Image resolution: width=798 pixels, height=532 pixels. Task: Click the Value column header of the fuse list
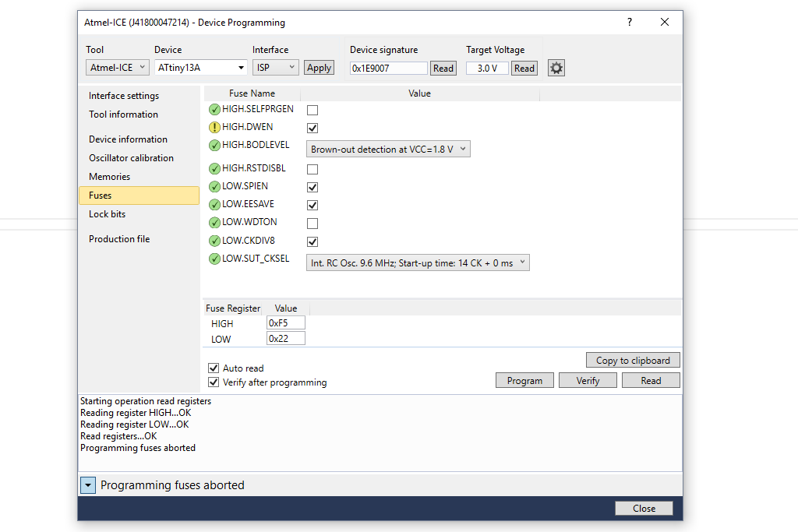(x=420, y=93)
